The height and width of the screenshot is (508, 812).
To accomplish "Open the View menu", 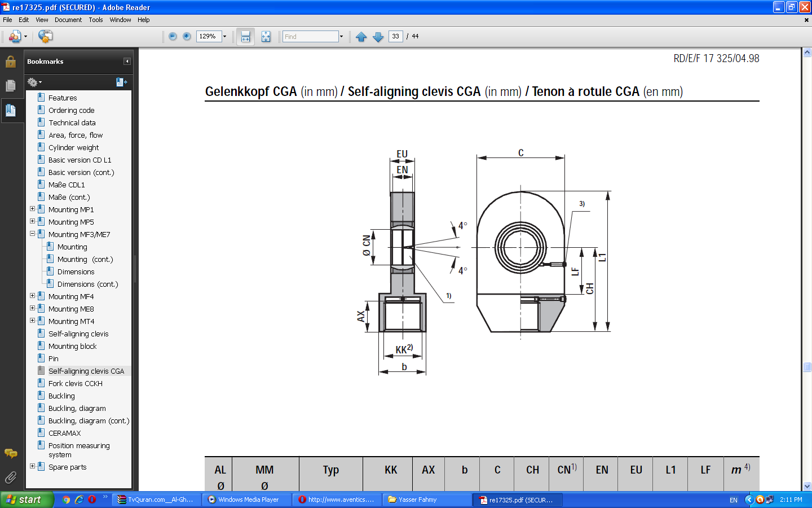I will (x=42, y=20).
